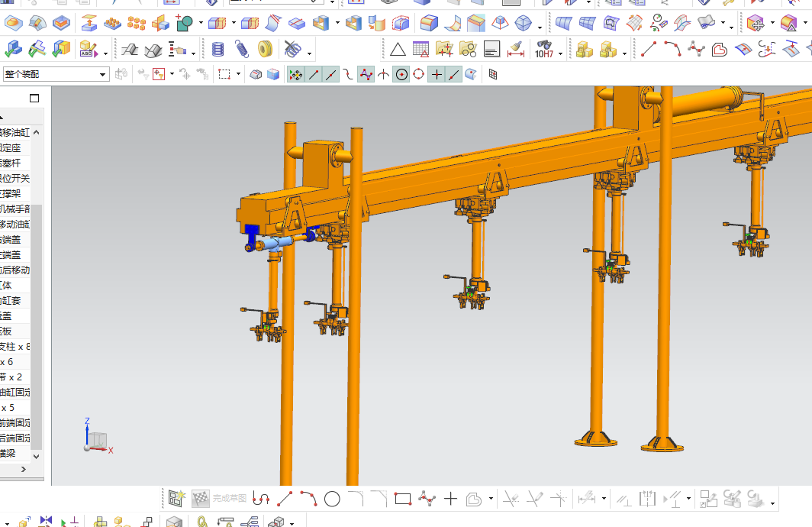
Task: Click the triangle symbol icon
Action: point(398,50)
